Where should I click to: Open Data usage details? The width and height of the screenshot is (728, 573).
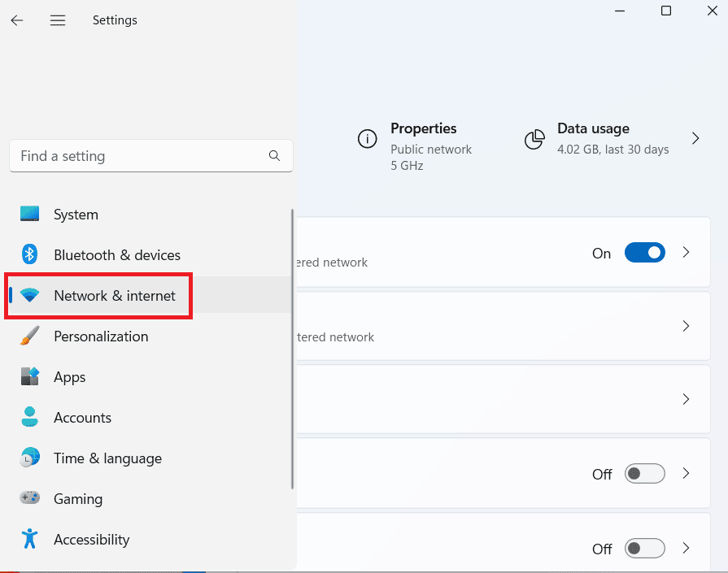(612, 139)
